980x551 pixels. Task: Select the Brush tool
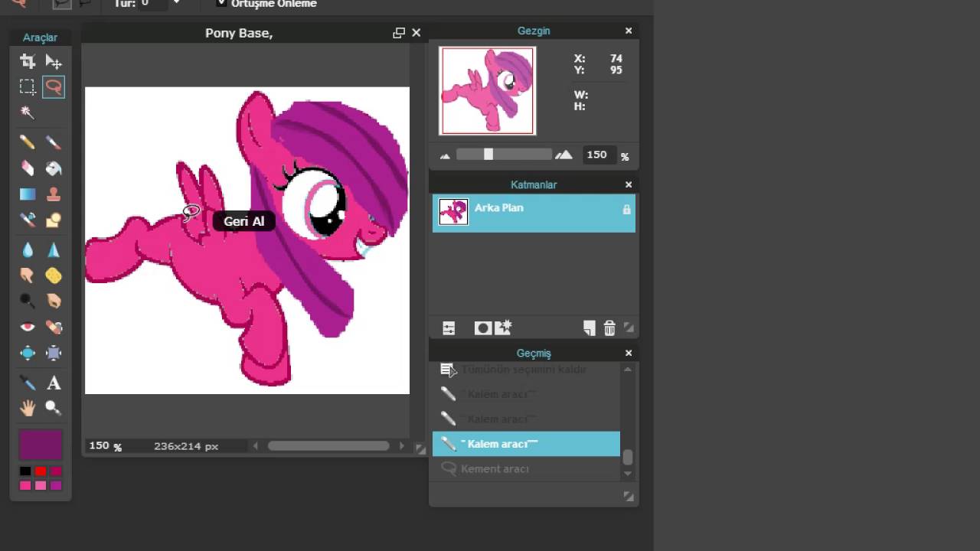(54, 142)
